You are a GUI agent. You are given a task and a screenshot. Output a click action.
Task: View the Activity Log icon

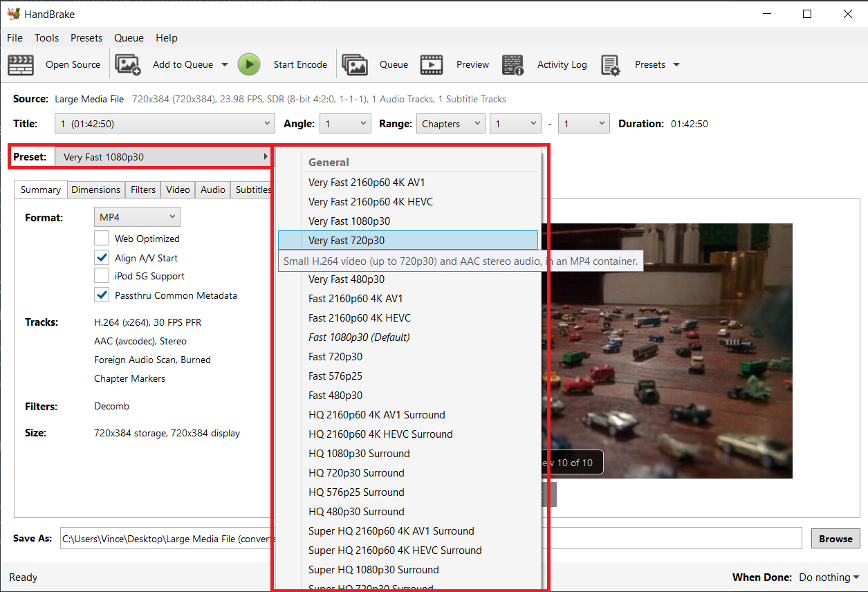click(x=513, y=64)
